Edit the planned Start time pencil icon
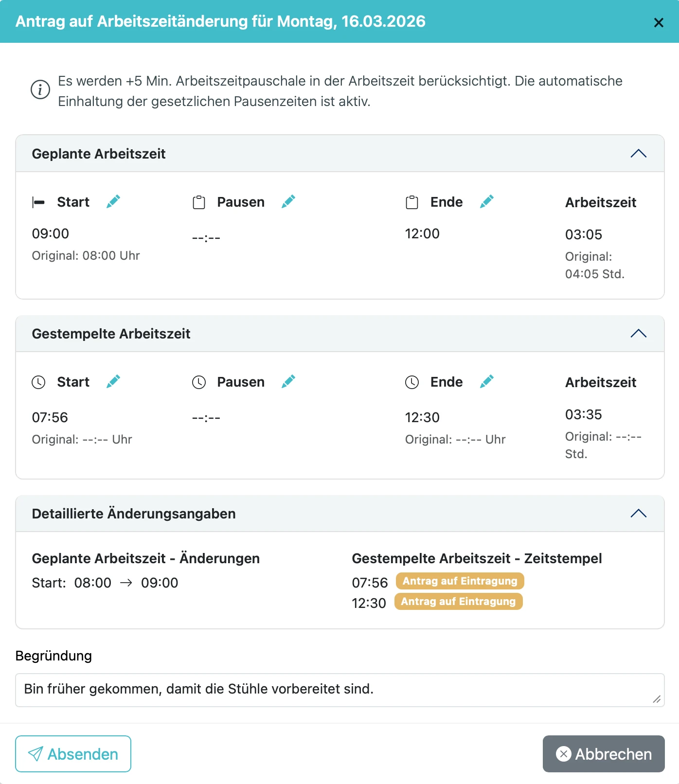Image resolution: width=679 pixels, height=784 pixels. point(113,201)
